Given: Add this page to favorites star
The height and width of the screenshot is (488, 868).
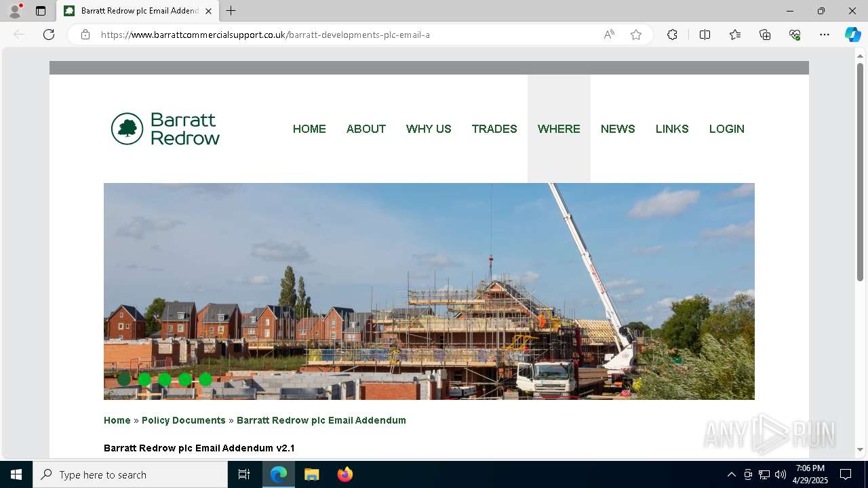Looking at the screenshot, I should 636,35.
